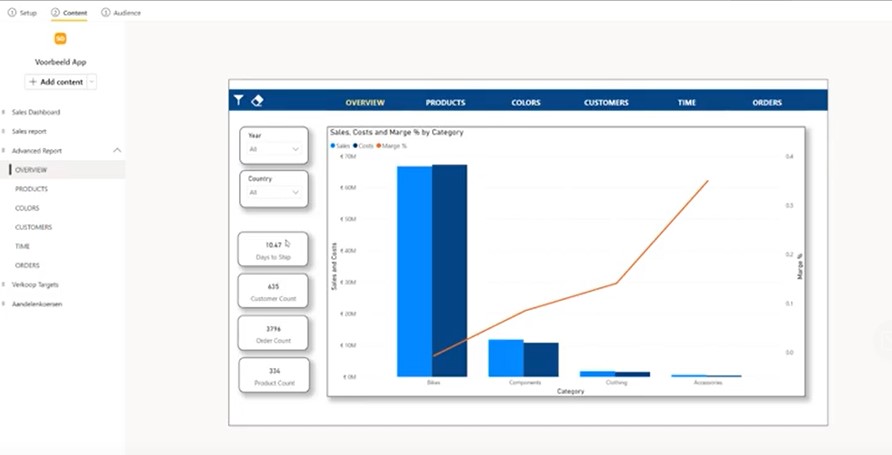
Task: Collapse the Advanced Report section
Action: pyautogui.click(x=117, y=151)
